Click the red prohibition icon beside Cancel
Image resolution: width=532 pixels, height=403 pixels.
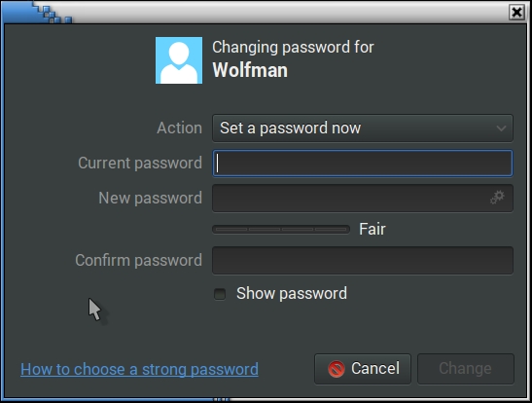point(337,369)
